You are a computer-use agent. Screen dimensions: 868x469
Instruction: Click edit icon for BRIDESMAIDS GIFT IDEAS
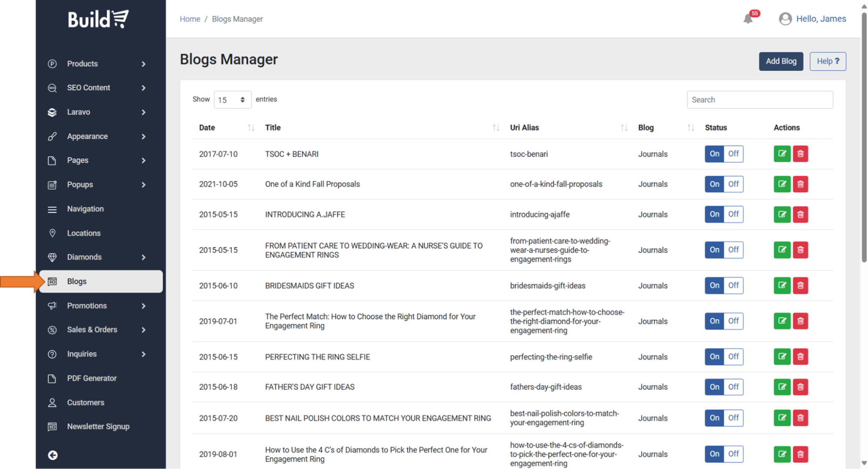point(782,286)
